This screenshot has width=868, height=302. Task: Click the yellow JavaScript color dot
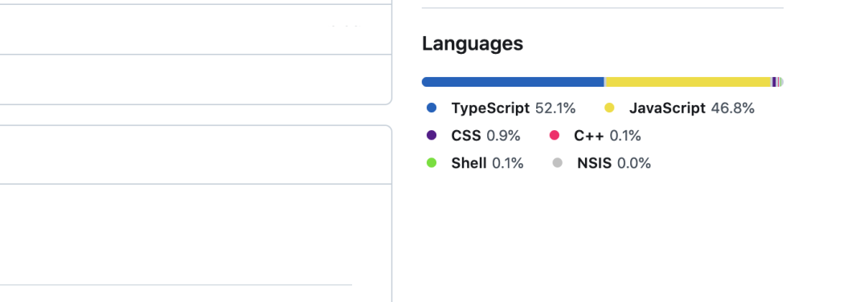point(609,108)
